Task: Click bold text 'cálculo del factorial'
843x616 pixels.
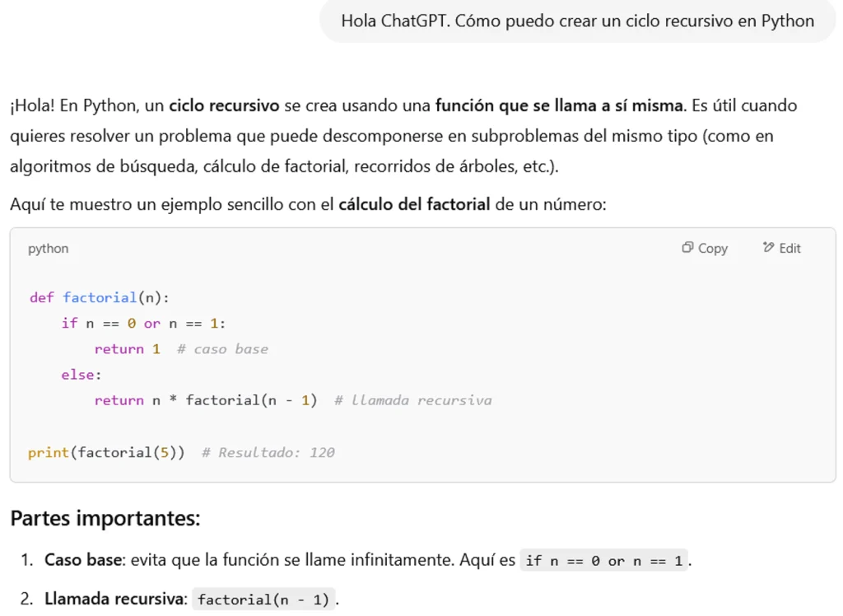Action: pyautogui.click(x=414, y=203)
